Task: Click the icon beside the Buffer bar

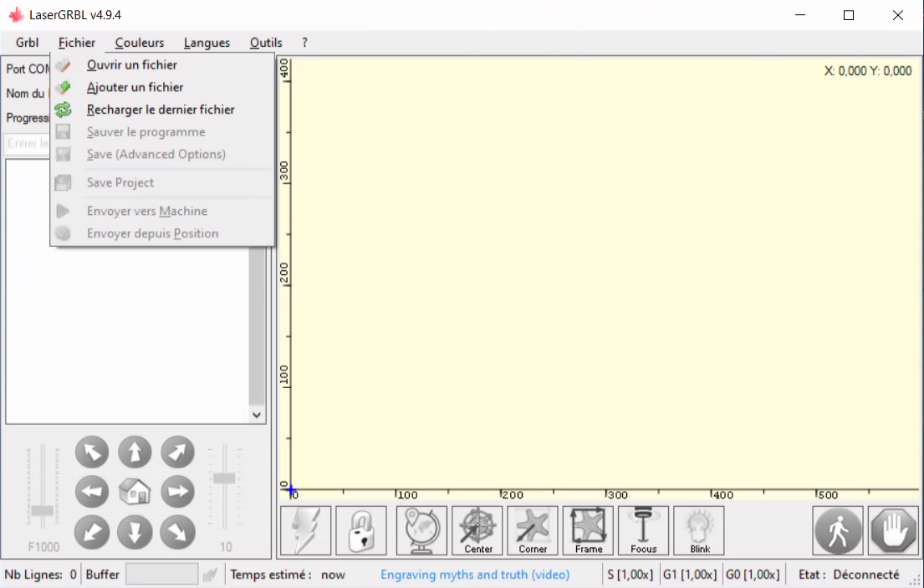Action: [x=210, y=575]
